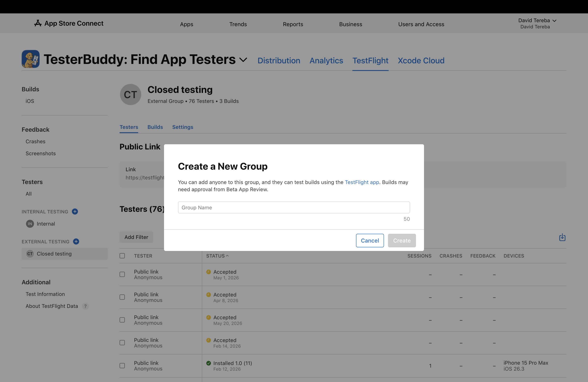Select the TestFlight tab
This screenshot has height=382, width=588.
click(370, 61)
